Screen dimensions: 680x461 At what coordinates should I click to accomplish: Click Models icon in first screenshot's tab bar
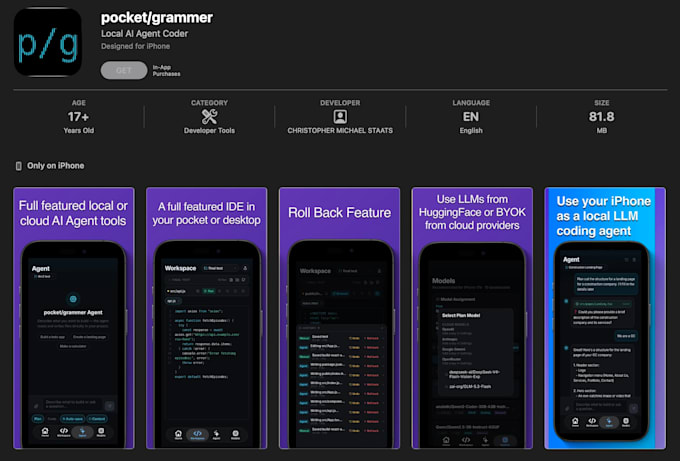[x=101, y=432]
